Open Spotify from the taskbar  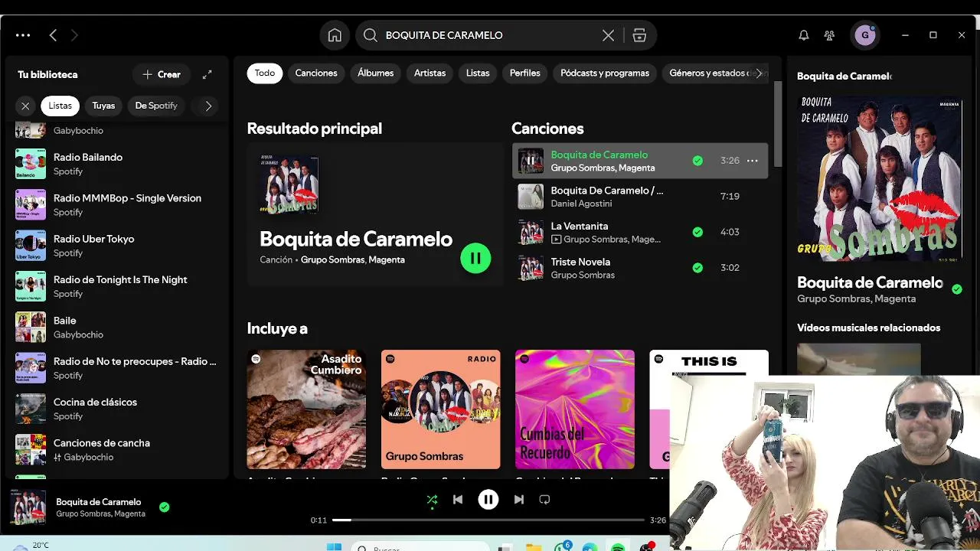[618, 546]
